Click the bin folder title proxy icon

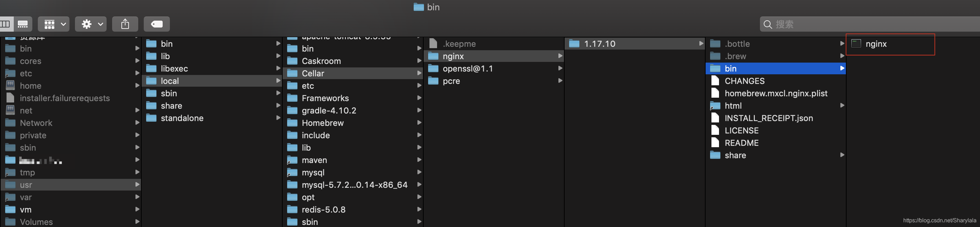[418, 7]
